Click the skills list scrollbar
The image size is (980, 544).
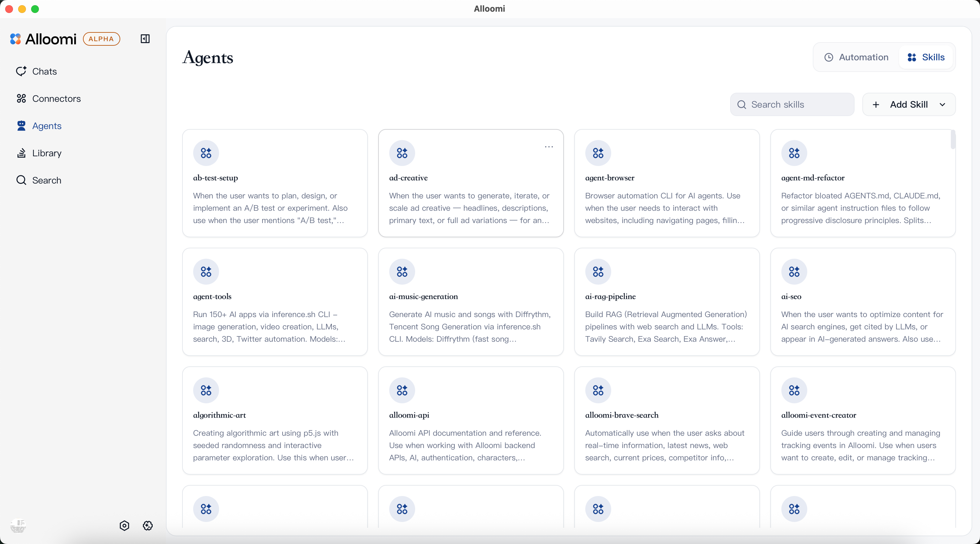click(952, 140)
